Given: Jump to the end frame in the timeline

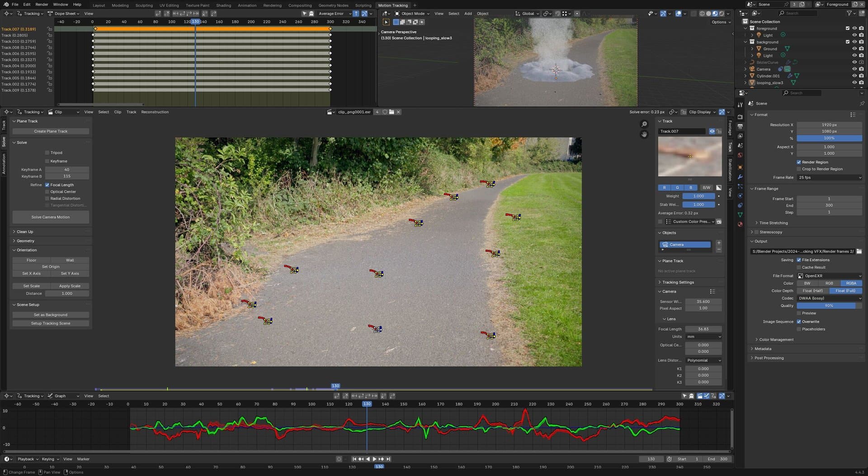Looking at the screenshot, I should (x=388, y=459).
